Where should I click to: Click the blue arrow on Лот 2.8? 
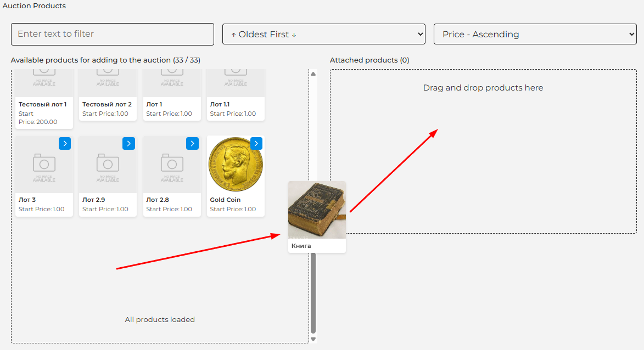(x=192, y=143)
